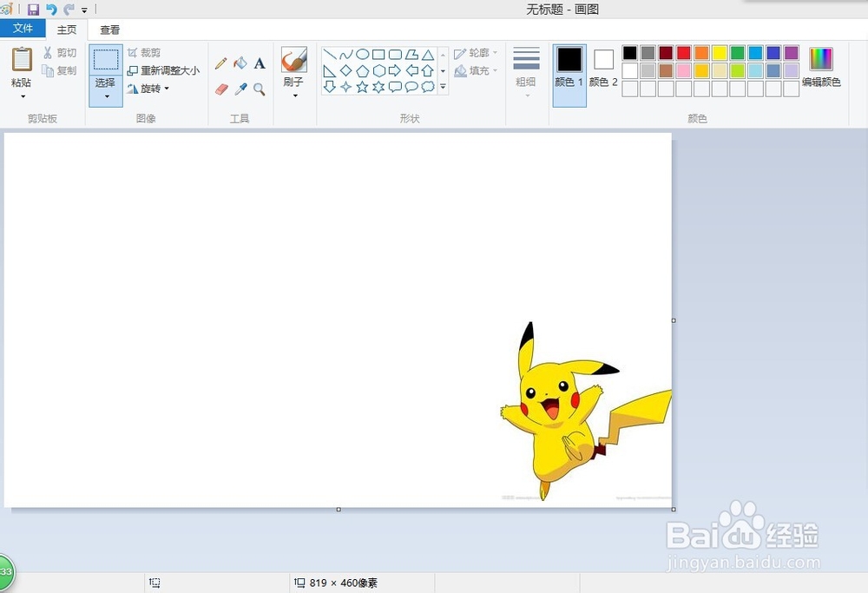Open the Brush (刷子) dropdown arrow
868x593 pixels.
(x=294, y=96)
